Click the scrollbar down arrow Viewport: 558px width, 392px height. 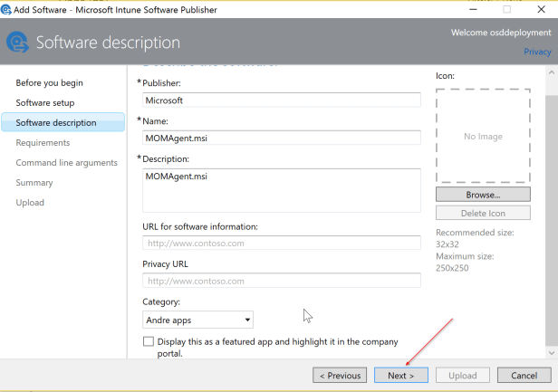(552, 353)
